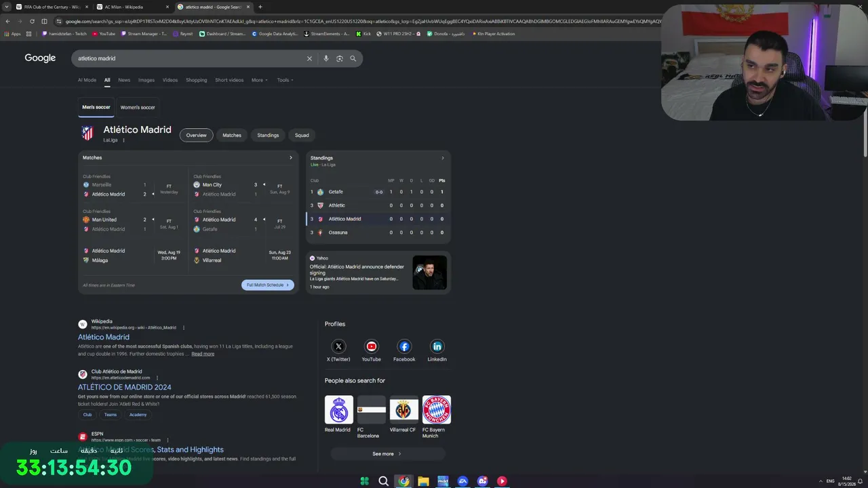Switch to the News results tab
Viewport: 868px width, 488px height.
pos(124,80)
